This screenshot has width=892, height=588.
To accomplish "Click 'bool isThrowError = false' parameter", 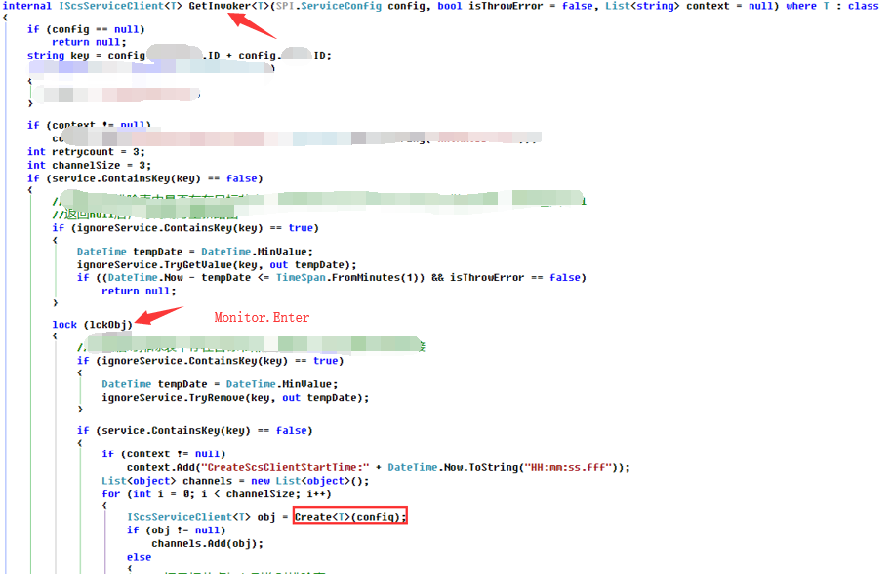I will tap(515, 6).
